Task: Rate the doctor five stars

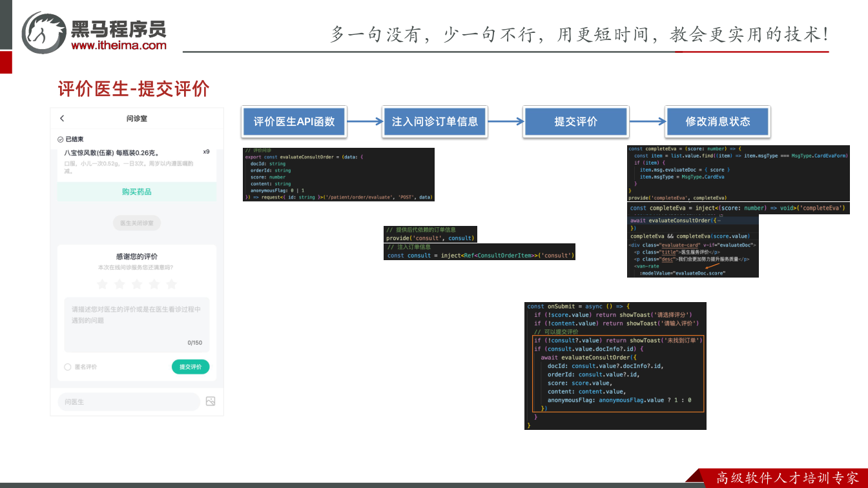Action: 171,284
